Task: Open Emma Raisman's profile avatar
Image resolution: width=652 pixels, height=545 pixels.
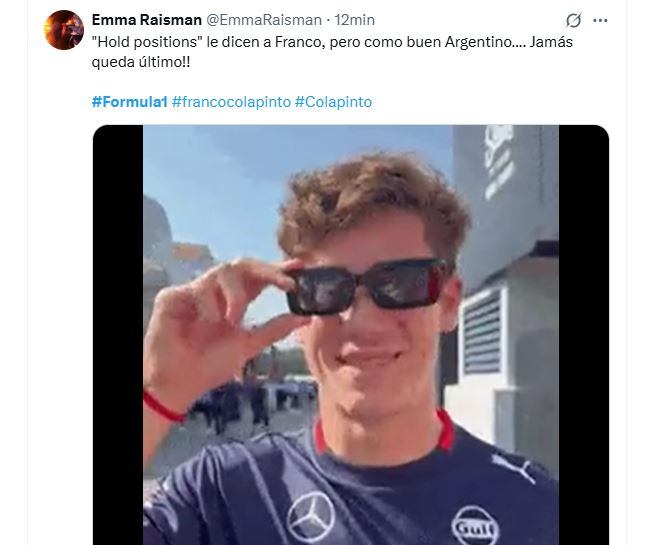Action: click(x=64, y=30)
